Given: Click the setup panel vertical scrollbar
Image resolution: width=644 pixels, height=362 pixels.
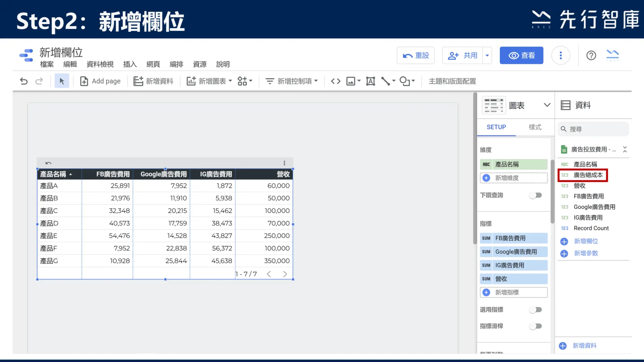Looking at the screenshot, I should pyautogui.click(x=552, y=191).
